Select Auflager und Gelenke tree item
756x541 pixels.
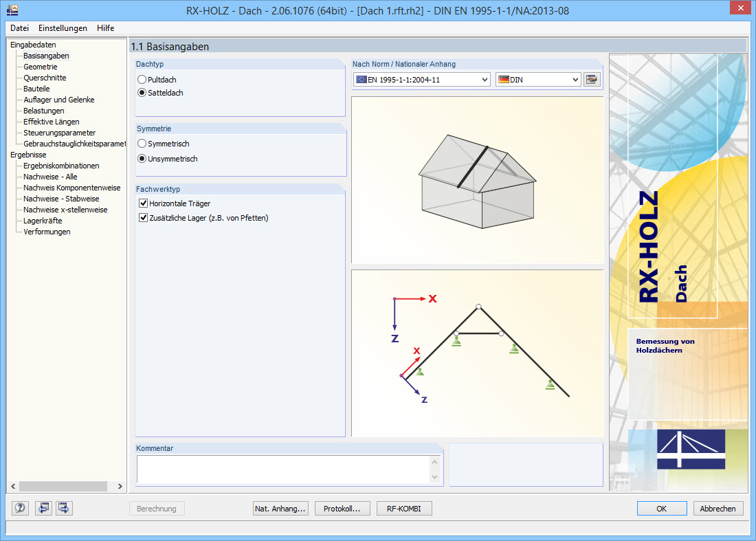59,100
